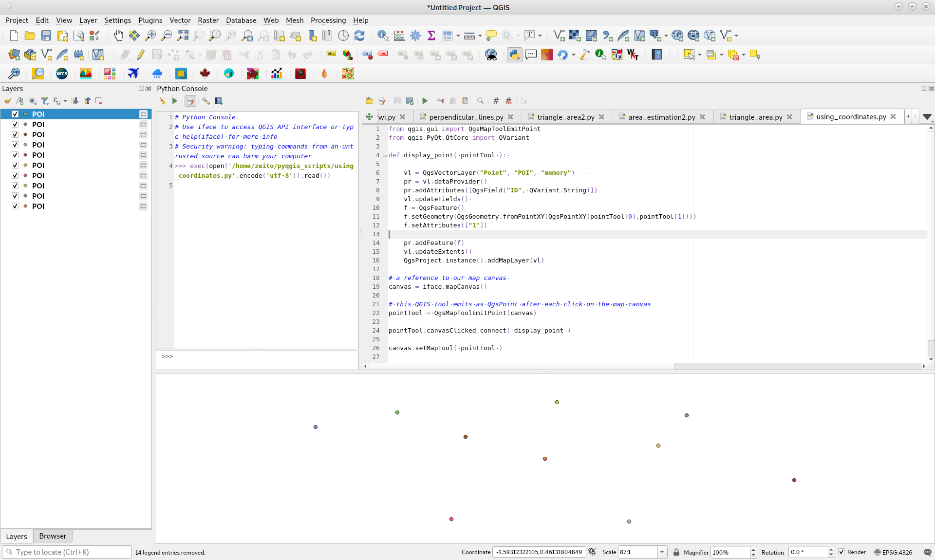Click the Zoom Full extent icon
The height and width of the screenshot is (560, 935).
click(183, 36)
